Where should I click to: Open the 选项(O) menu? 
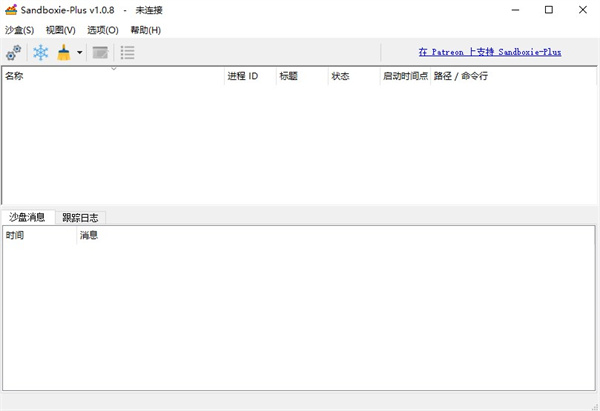pyautogui.click(x=103, y=30)
